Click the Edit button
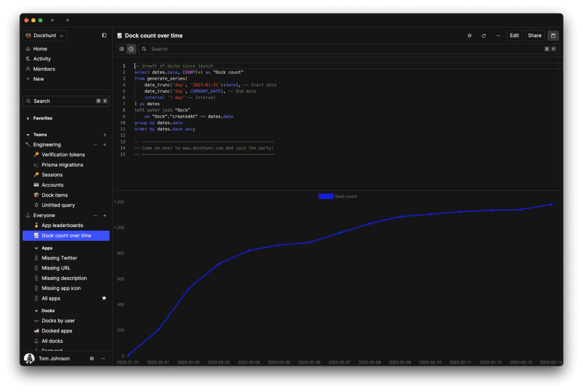 click(x=514, y=36)
